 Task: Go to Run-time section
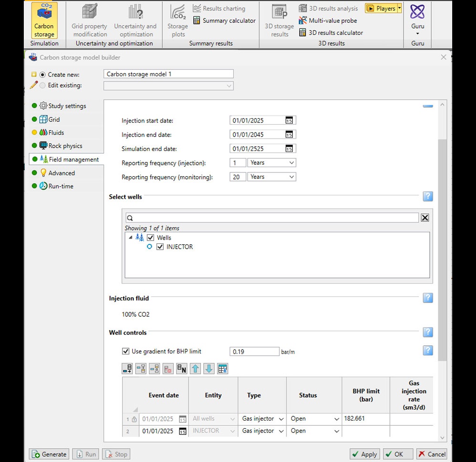tap(56, 186)
